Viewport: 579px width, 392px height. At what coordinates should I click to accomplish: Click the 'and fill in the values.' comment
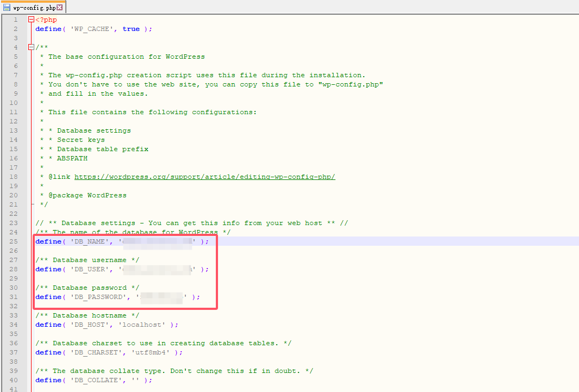pos(98,94)
